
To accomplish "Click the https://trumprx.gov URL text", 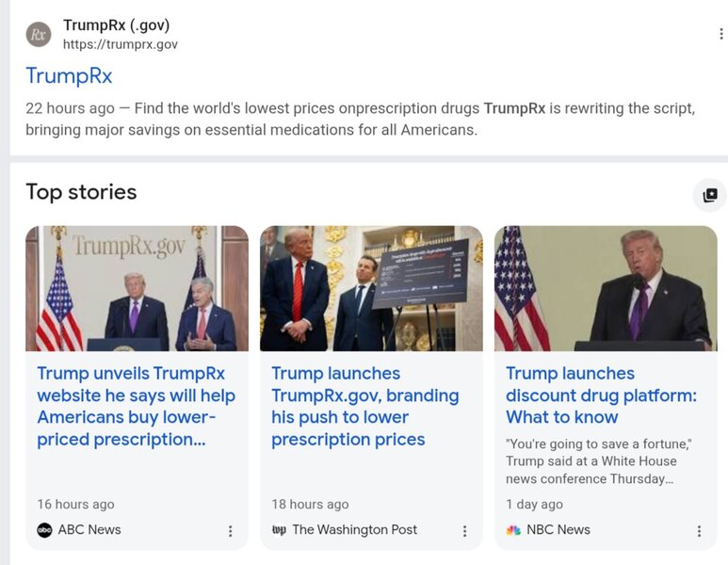I will [x=120, y=44].
